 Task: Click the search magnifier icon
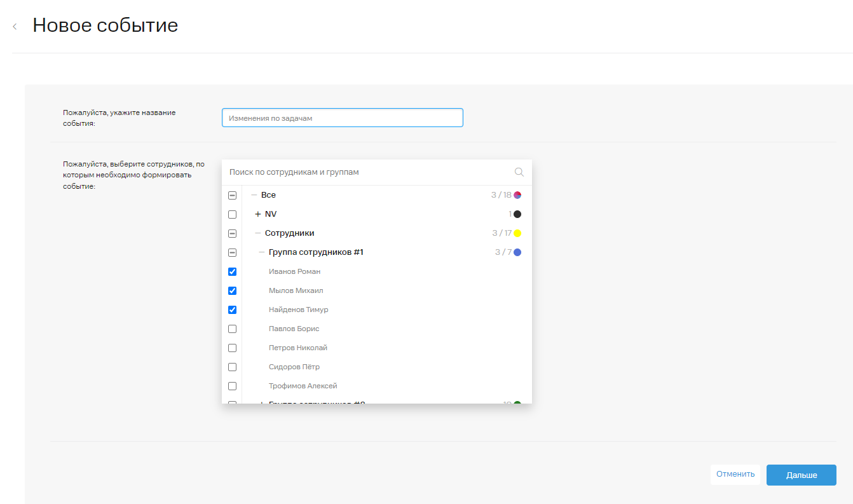519,172
